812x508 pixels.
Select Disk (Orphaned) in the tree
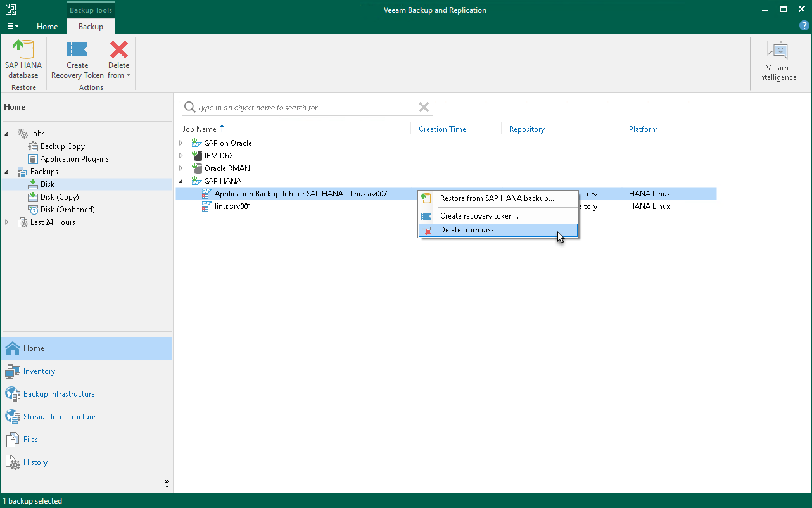tap(67, 210)
